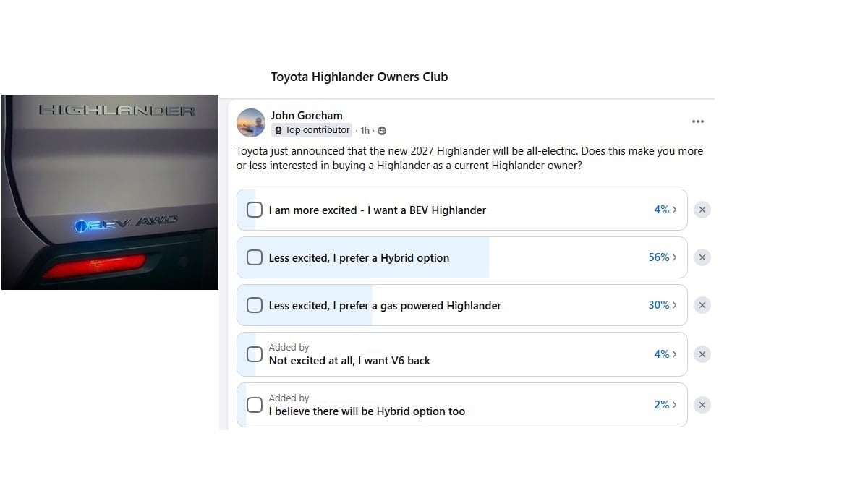
Task: Click the Top contributor badge
Action: pos(312,130)
